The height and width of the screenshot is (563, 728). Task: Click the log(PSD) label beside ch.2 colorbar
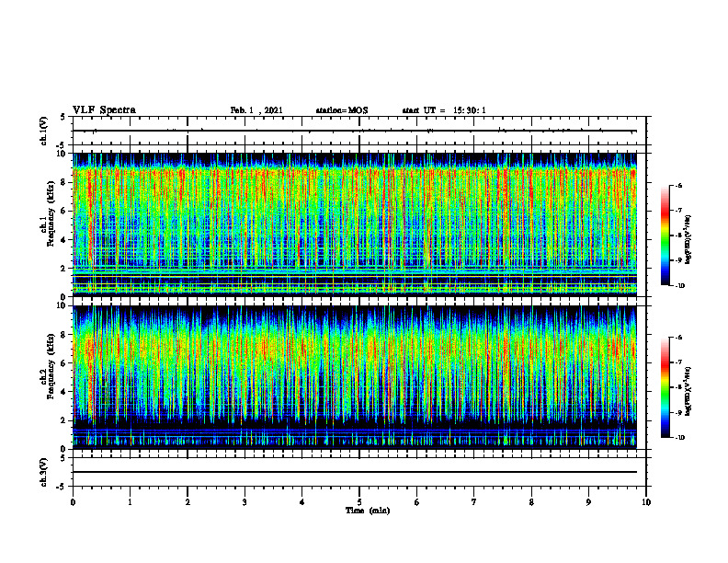[x=688, y=391]
